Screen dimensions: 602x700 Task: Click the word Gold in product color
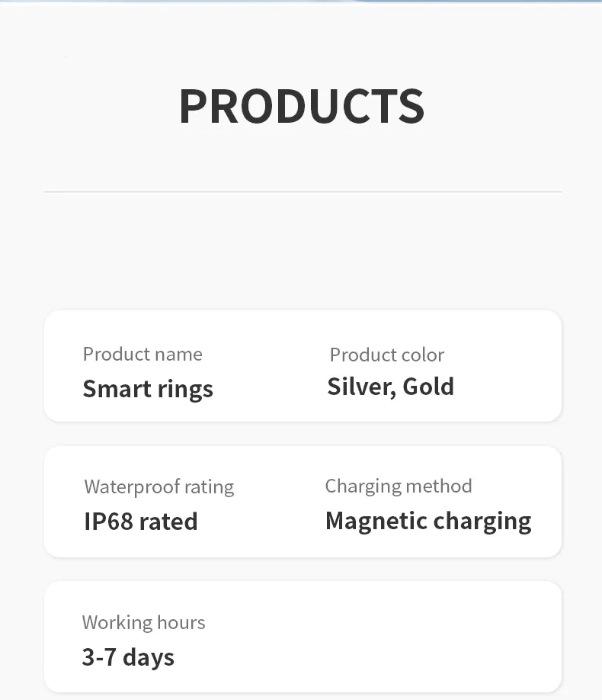(x=428, y=387)
